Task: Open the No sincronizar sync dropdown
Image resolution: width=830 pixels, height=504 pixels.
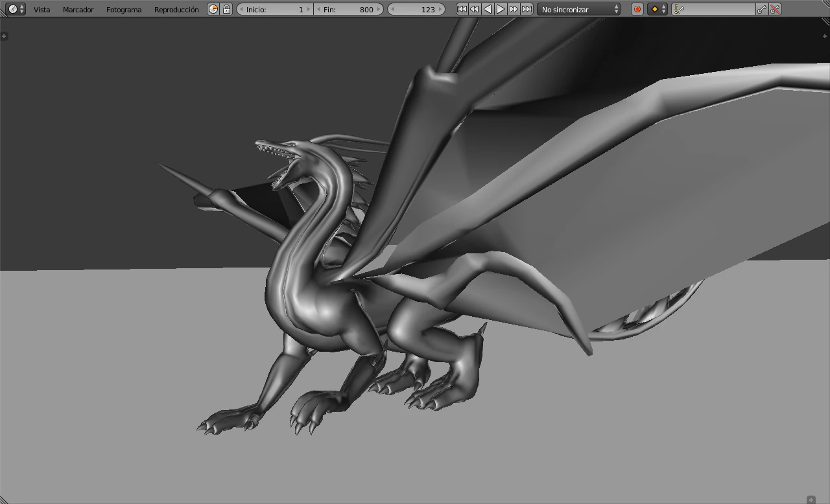Action: [x=579, y=9]
